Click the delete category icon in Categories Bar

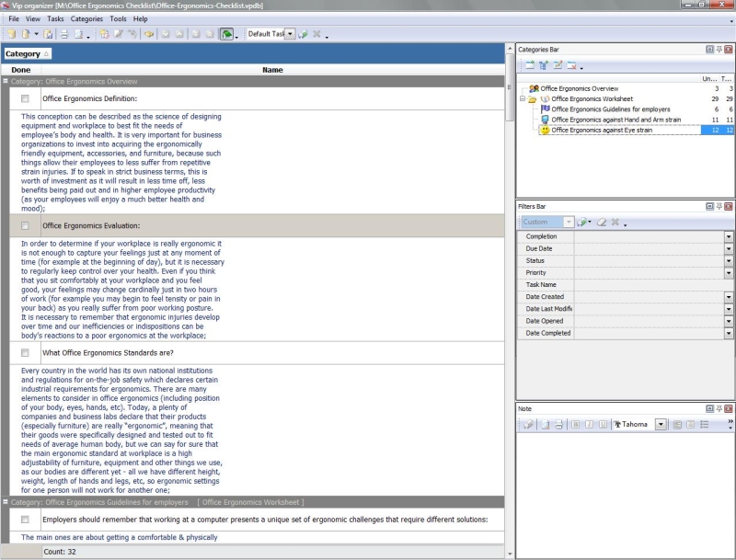[571, 65]
